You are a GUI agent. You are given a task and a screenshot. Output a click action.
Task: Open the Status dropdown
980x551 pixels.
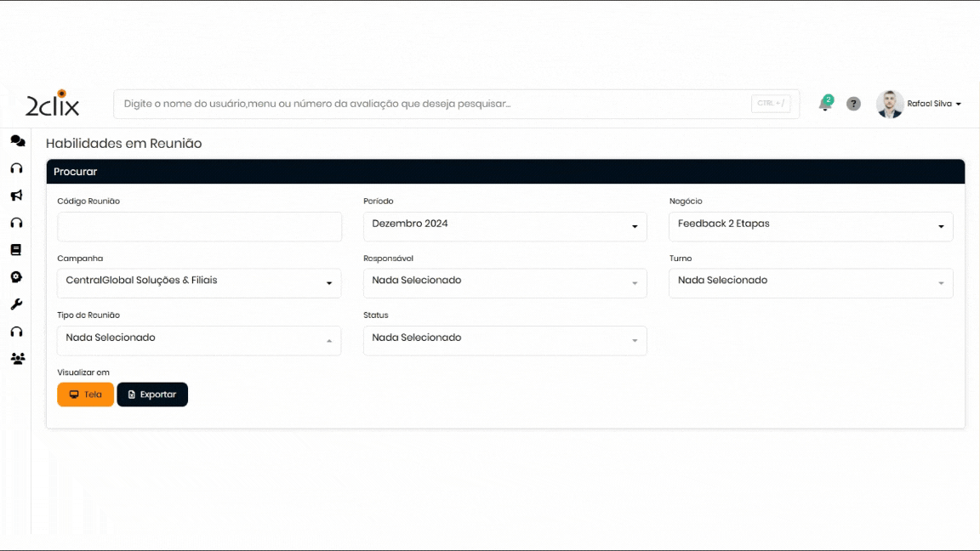pyautogui.click(x=504, y=340)
